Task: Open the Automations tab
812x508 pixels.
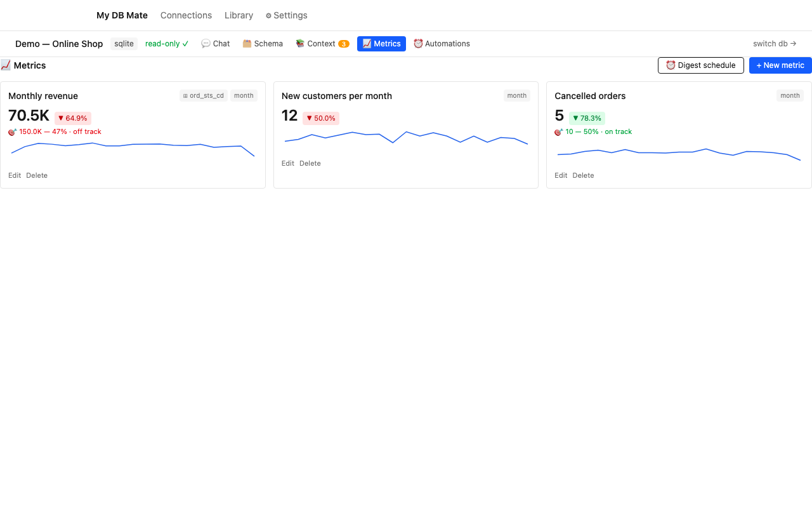Action: (442, 44)
